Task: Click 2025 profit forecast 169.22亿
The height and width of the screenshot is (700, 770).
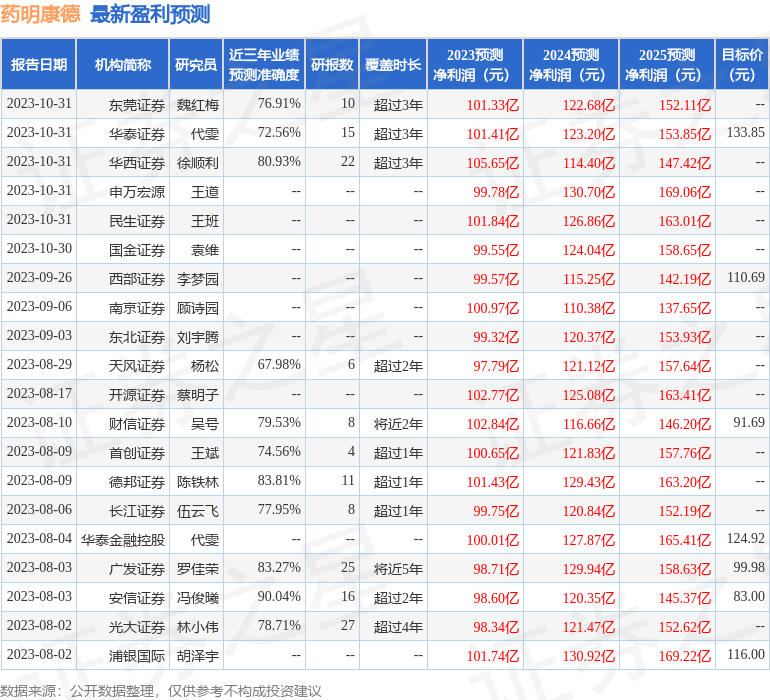Action: pos(685,656)
